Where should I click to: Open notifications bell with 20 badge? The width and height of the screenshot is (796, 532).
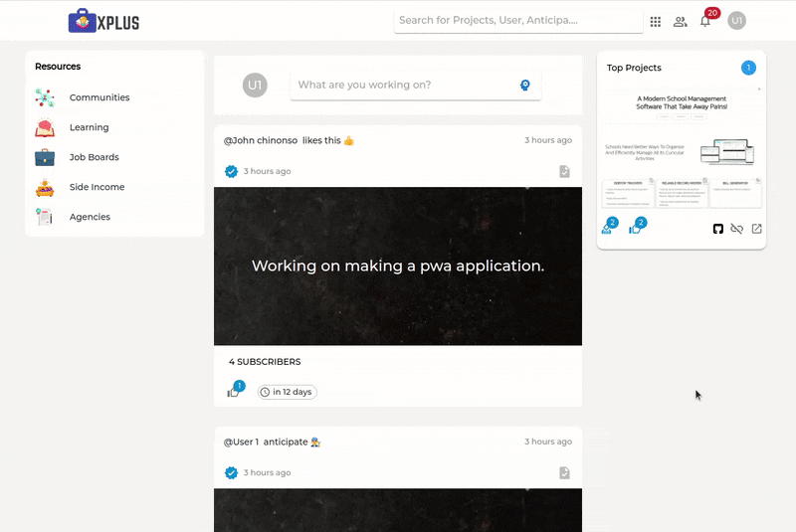pyautogui.click(x=705, y=21)
